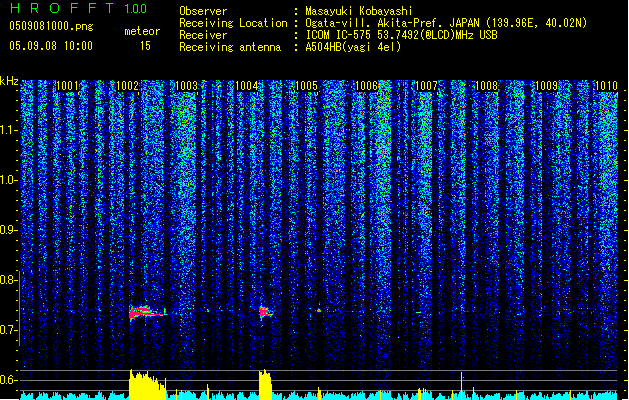Select the file name 0509081000.png

click(x=51, y=26)
